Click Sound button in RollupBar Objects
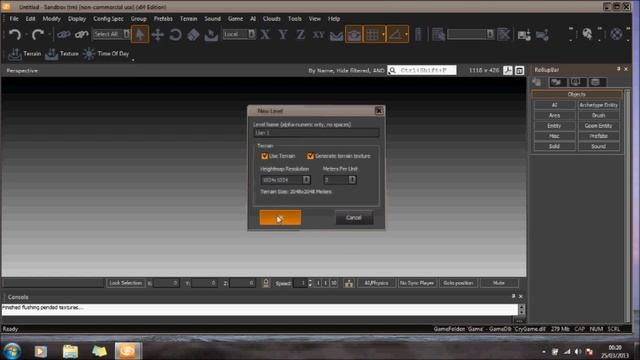 [598, 147]
